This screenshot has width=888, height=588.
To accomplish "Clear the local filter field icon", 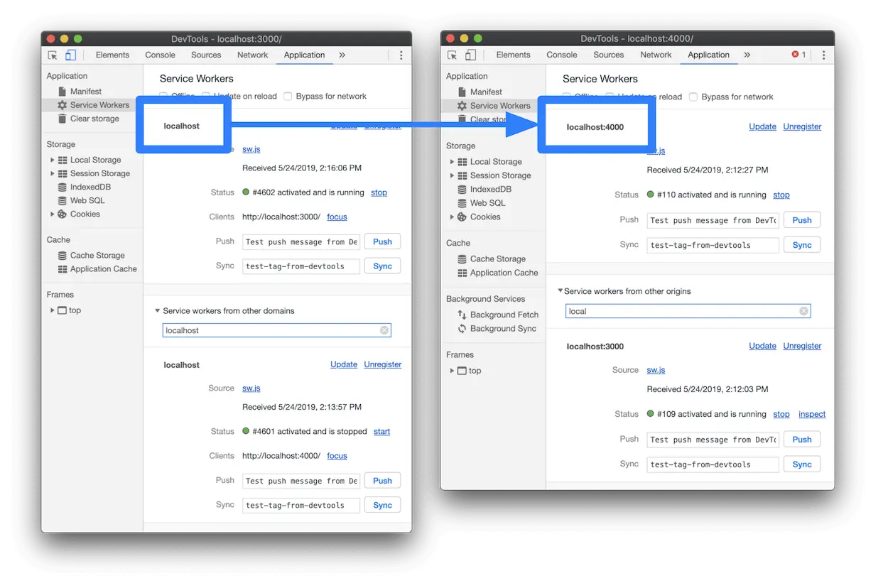I will (803, 311).
